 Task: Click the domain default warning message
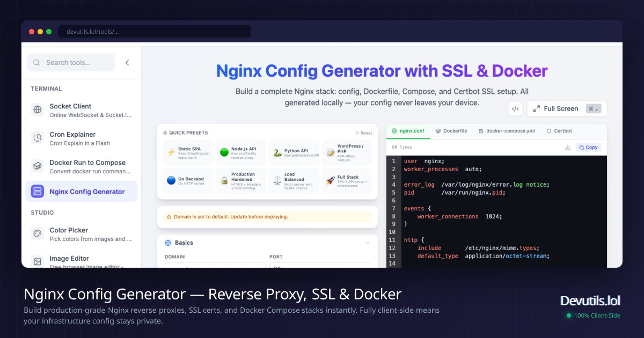pos(267,217)
